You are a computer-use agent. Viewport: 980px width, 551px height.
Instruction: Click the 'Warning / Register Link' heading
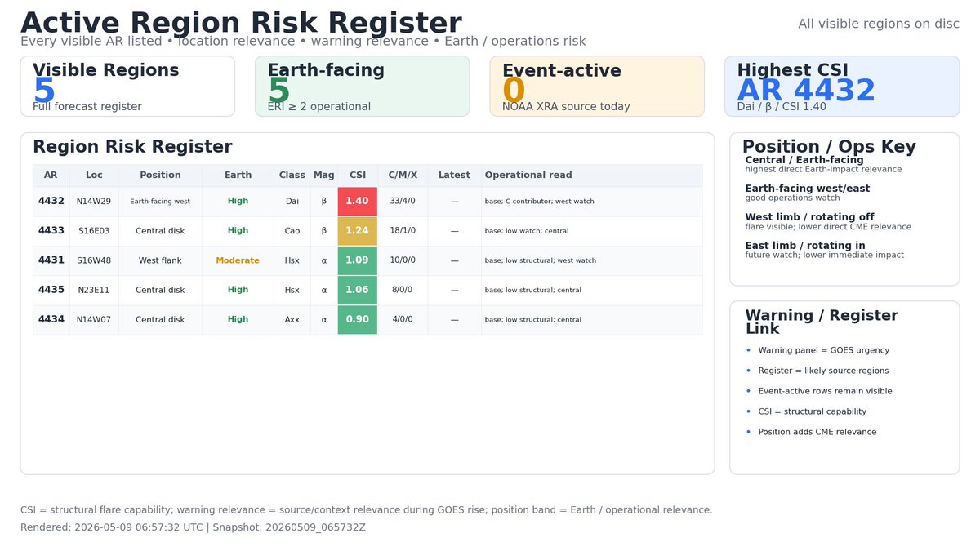click(x=822, y=322)
